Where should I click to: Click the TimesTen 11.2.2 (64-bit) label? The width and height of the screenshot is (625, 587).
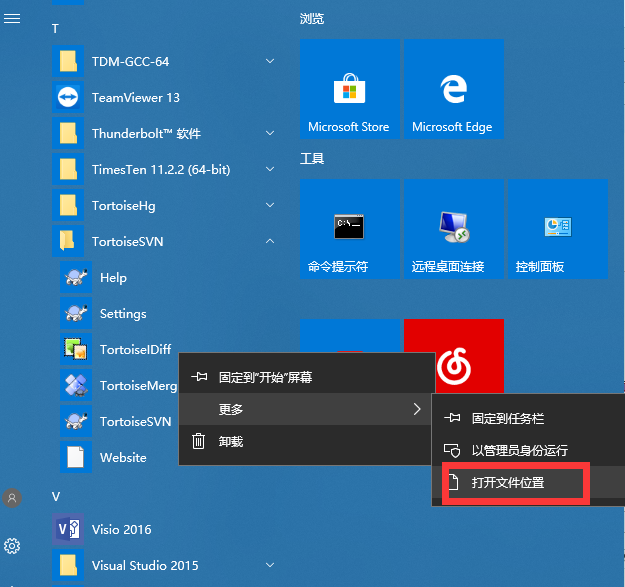[161, 170]
